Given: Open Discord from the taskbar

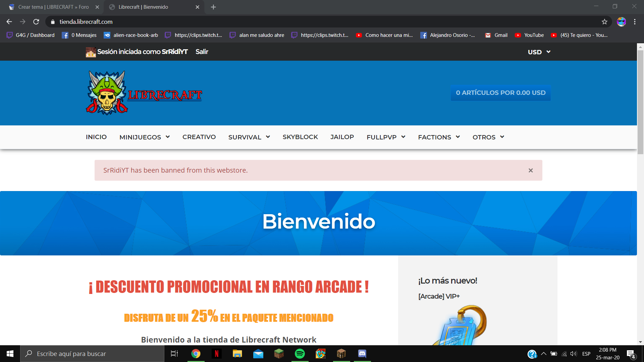Looking at the screenshot, I should click(362, 354).
